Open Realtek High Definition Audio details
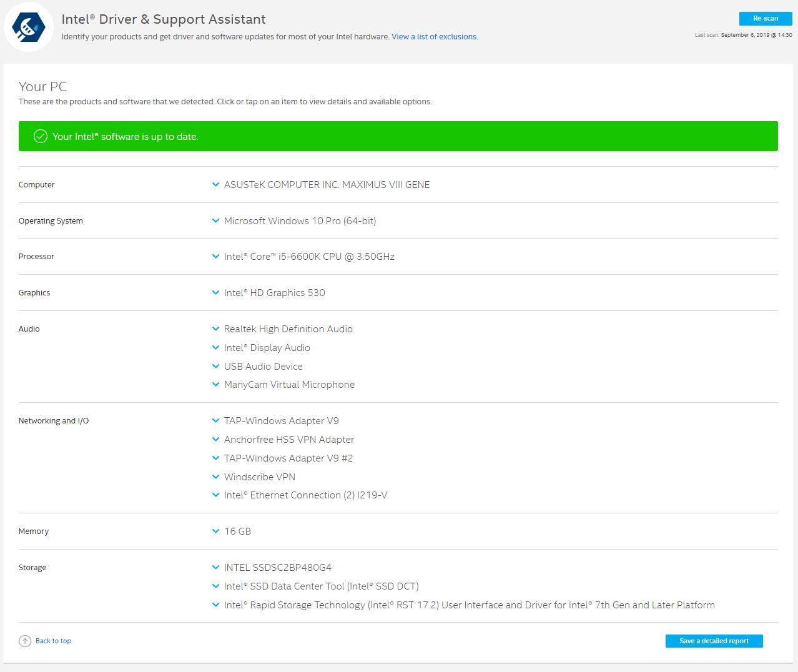 (288, 329)
